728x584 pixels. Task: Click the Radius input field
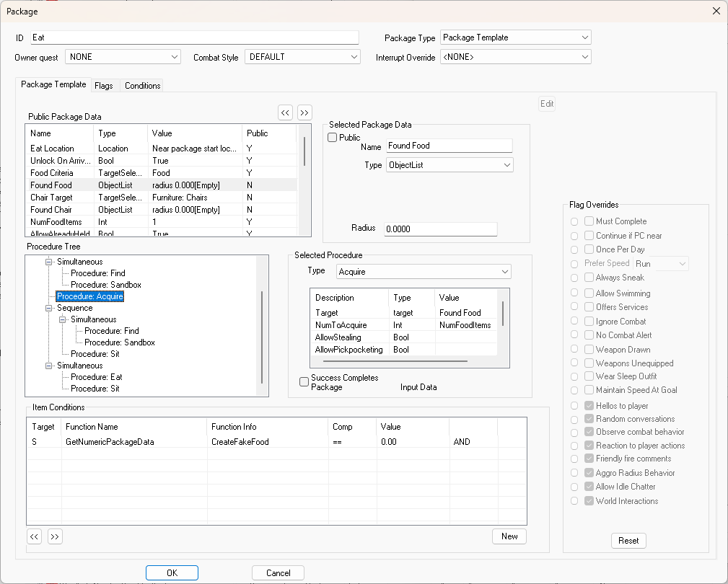441,229
